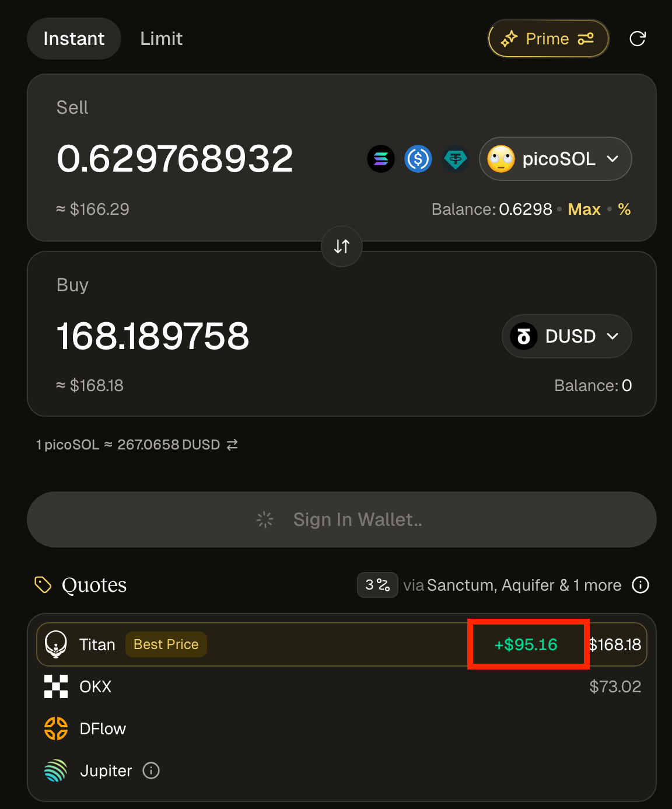This screenshot has height=809, width=672.
Task: Select the USDT token shortcut icon
Action: point(455,159)
